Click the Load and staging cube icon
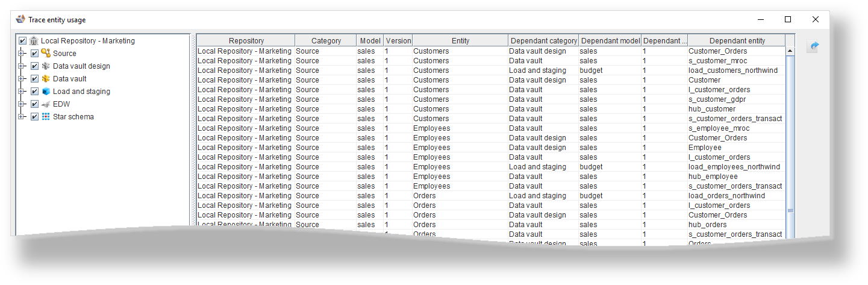868x285 pixels. (46, 92)
